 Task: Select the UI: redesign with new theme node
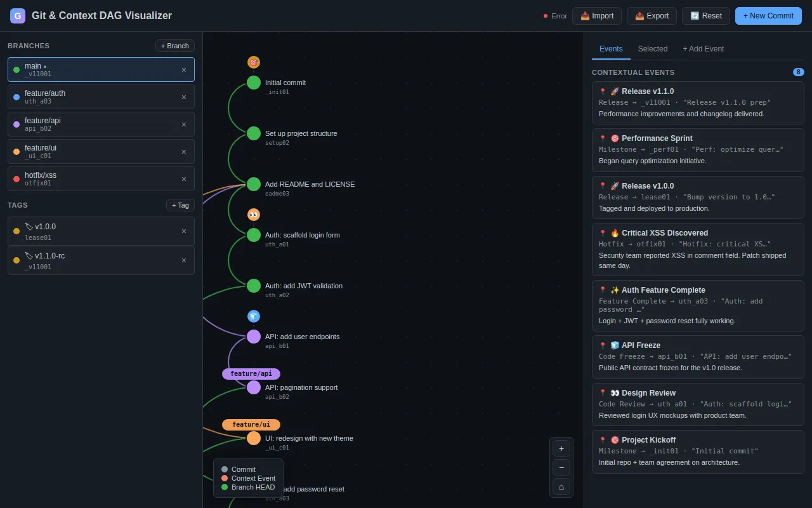coord(254,438)
